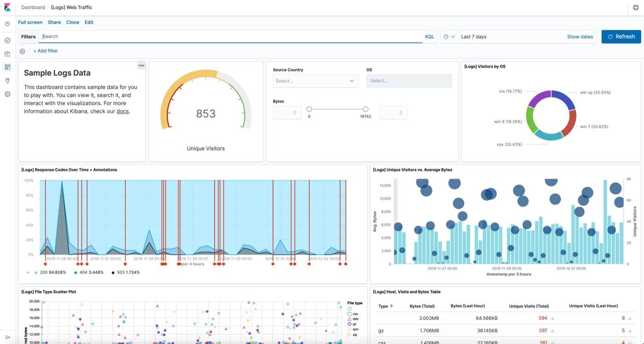Switch to Edit mode on the dashboard
Screen dimensions: 644x344
(x=89, y=22)
